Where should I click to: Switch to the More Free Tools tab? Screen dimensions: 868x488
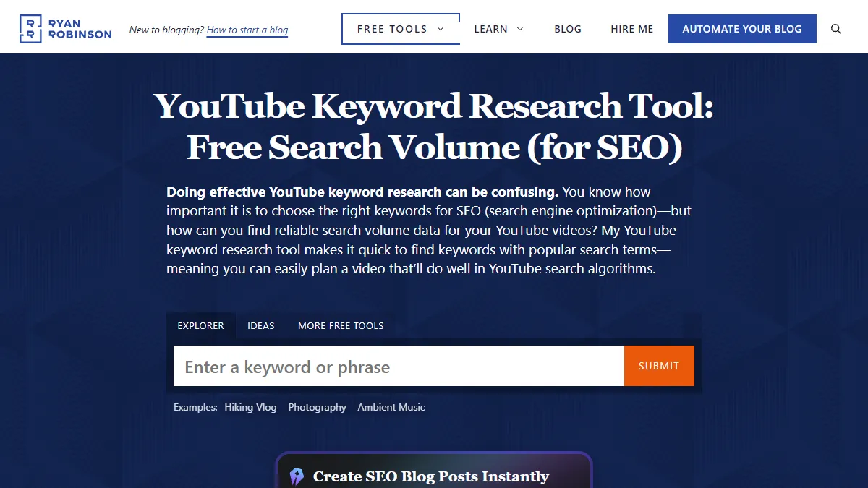coord(341,325)
